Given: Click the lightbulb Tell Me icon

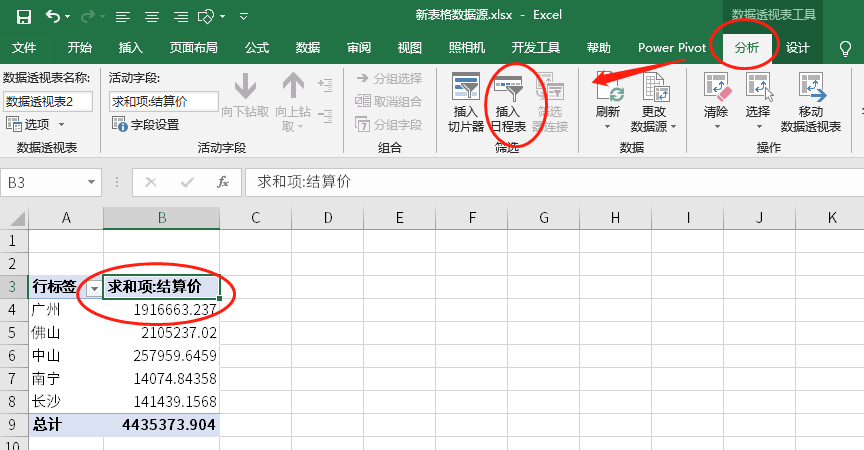Looking at the screenshot, I should [845, 48].
